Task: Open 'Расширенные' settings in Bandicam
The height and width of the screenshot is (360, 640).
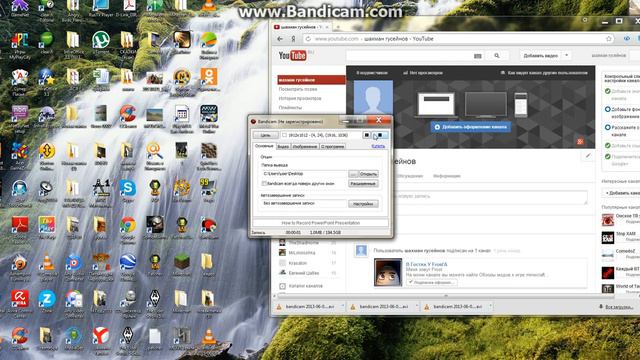Action: coord(363,184)
